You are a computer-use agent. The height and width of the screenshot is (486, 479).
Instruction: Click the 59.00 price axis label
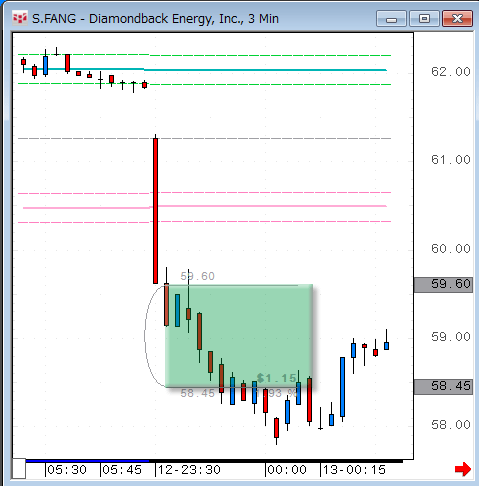451,337
